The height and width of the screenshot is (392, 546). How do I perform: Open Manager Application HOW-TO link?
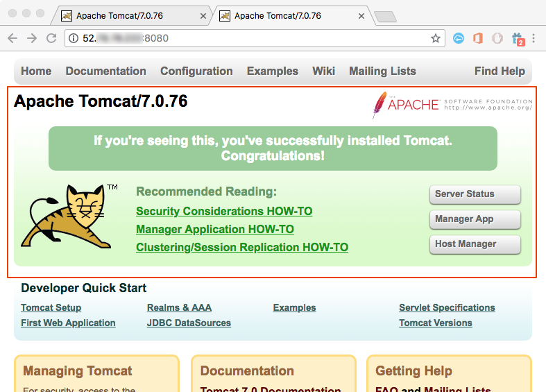click(x=215, y=229)
